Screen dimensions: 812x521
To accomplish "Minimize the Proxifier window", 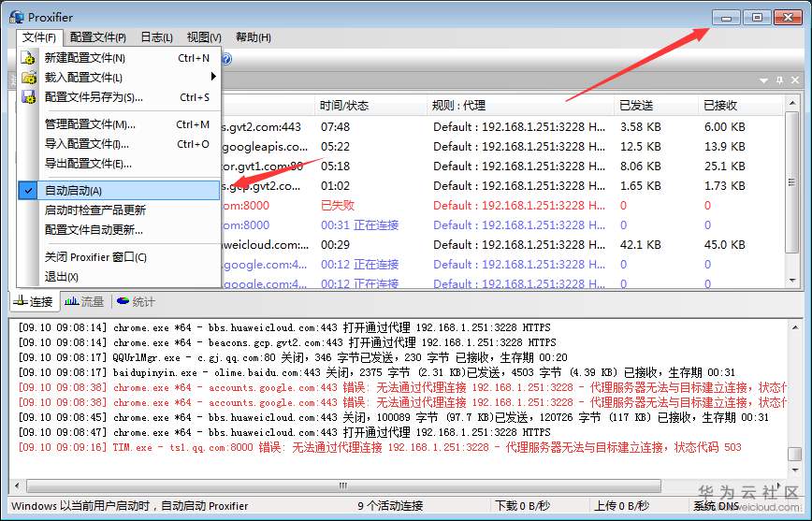I will [726, 18].
